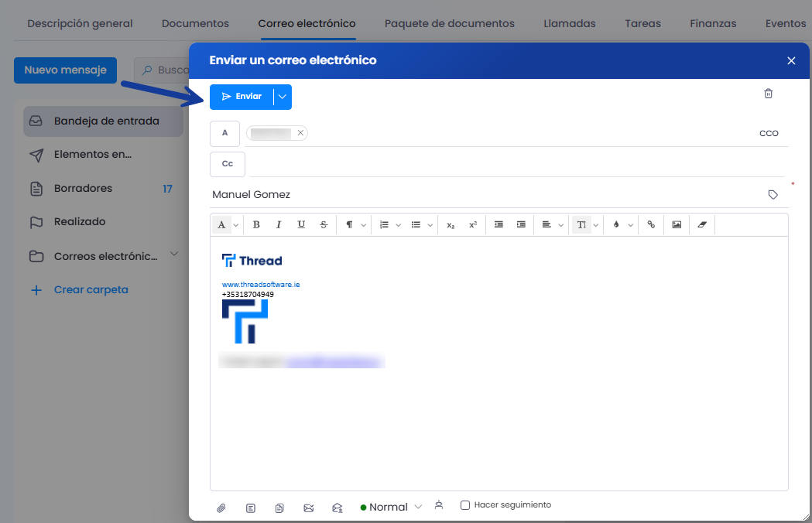Click the text template icon at bottom

click(251, 508)
